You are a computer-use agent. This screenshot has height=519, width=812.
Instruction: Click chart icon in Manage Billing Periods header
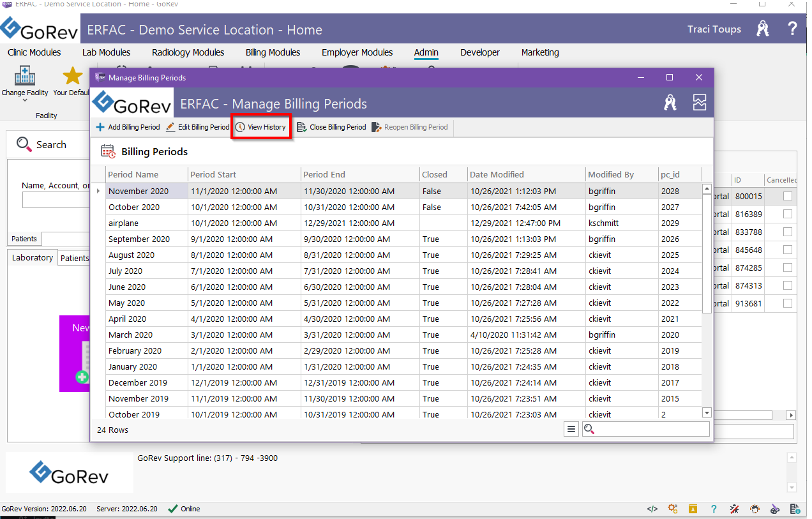[x=700, y=103]
